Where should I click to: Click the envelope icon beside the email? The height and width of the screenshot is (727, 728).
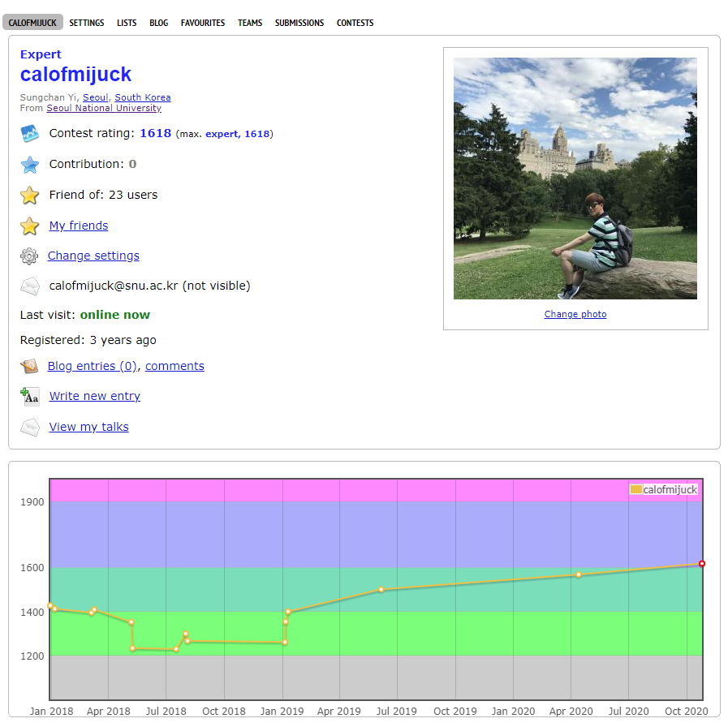point(30,286)
